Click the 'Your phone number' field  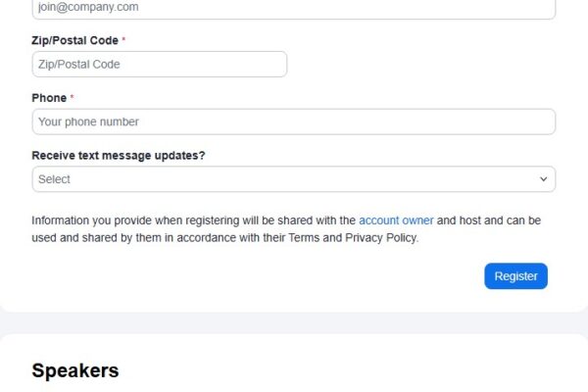(x=293, y=122)
